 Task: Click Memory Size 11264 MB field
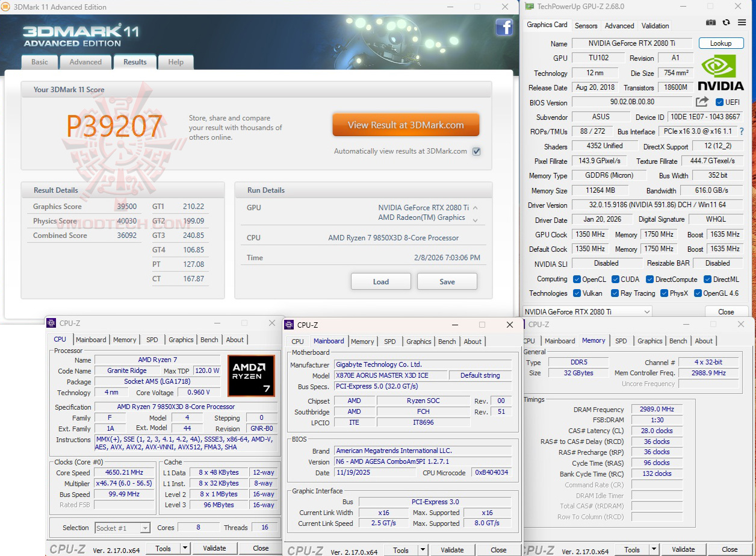coord(600,190)
